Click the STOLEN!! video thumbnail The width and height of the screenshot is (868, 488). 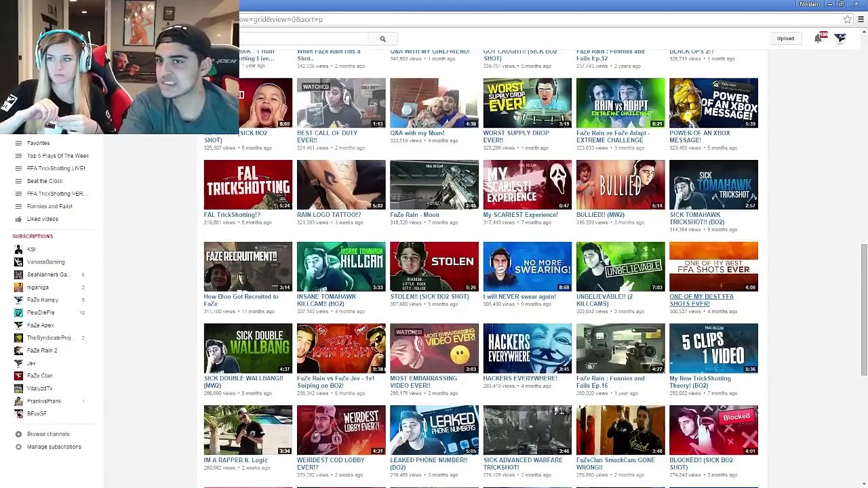(434, 267)
